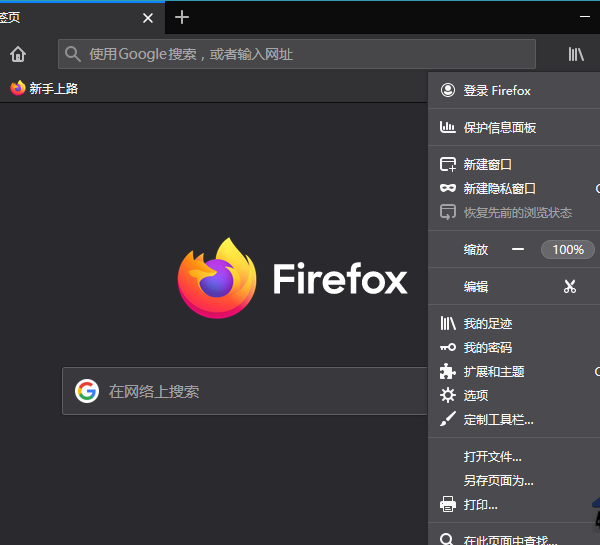Click the scissors cut icon
The image size is (600, 545).
click(570, 286)
